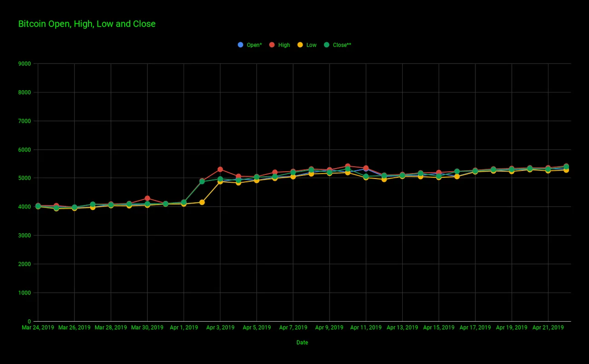Click the y-axis label "0"
Viewport: 589px width, 364px height.
click(29, 322)
